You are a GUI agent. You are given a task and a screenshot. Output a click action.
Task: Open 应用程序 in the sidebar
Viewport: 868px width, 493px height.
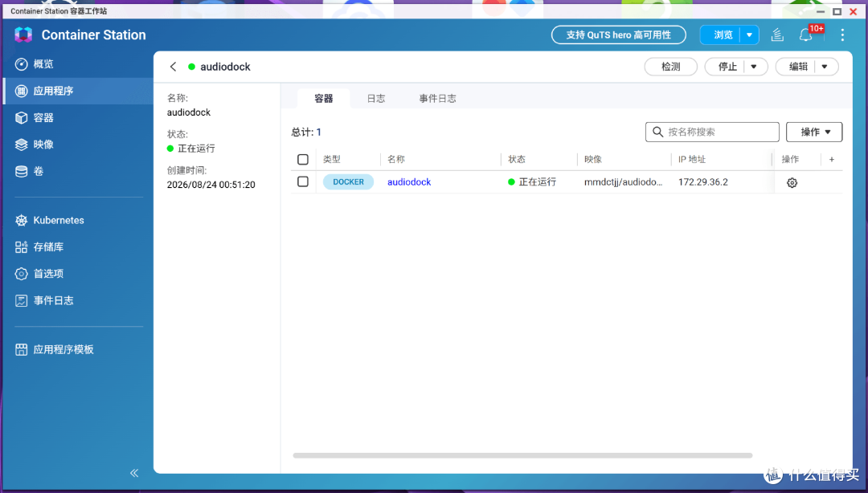[77, 91]
